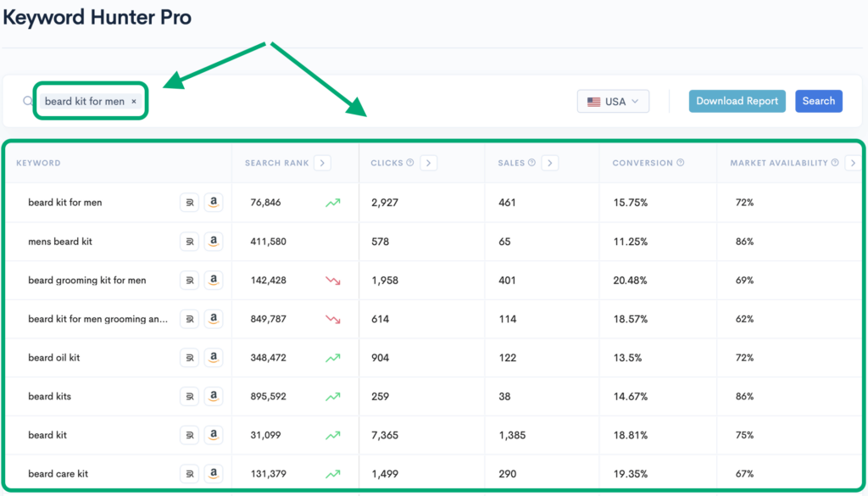Click reverse lookup icon for 'beard oil kit'

[x=190, y=358]
